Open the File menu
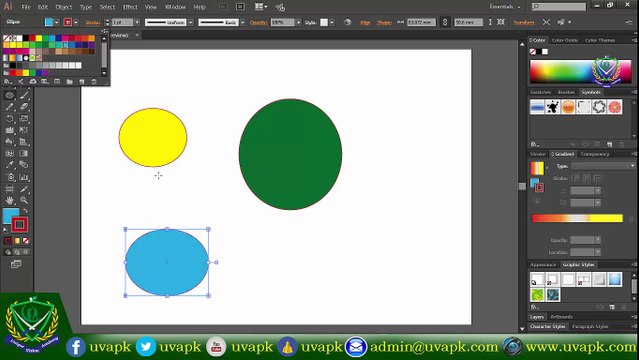639x360 pixels. (x=26, y=7)
